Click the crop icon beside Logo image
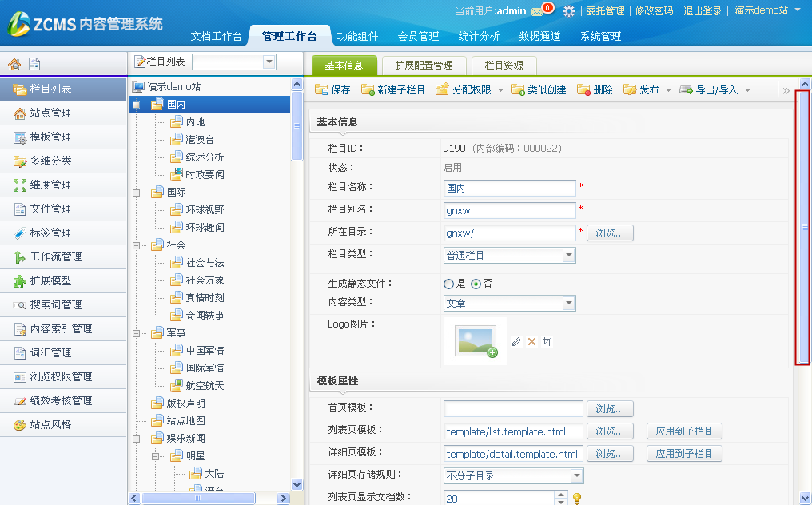The image size is (812, 505). tap(547, 342)
